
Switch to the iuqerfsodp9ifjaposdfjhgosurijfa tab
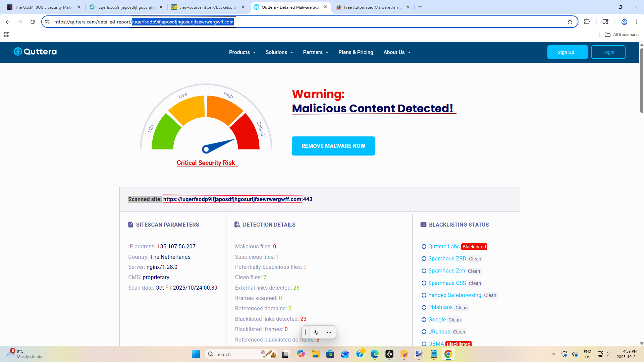click(x=126, y=7)
